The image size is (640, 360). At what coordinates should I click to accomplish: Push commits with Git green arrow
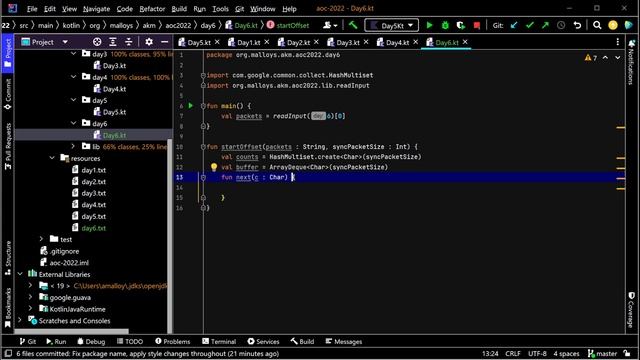pyautogui.click(x=545, y=25)
